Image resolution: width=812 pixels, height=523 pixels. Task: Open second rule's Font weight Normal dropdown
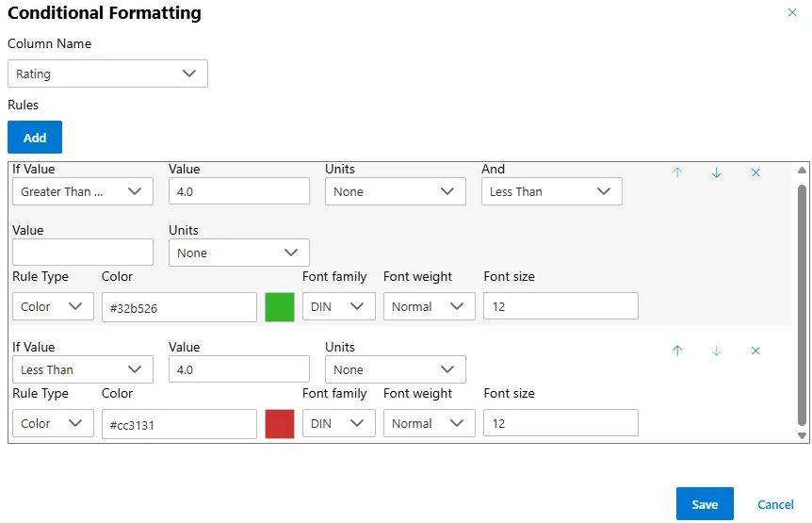click(429, 423)
